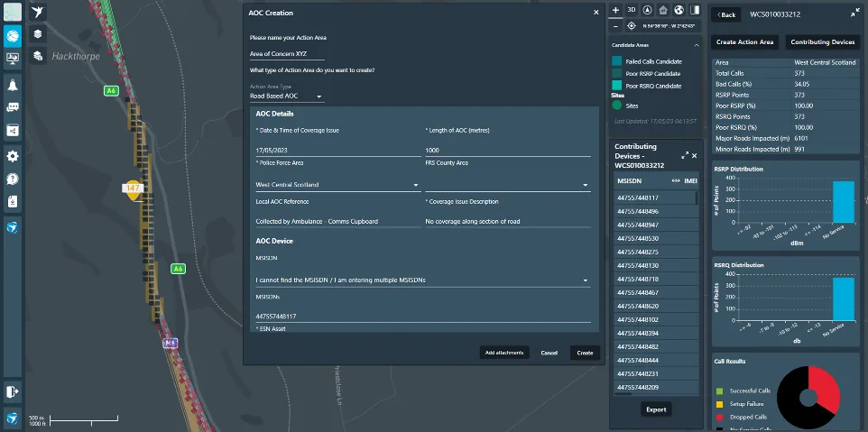This screenshot has width=868, height=432.
Task: Click the Action Area name field
Action: click(287, 54)
